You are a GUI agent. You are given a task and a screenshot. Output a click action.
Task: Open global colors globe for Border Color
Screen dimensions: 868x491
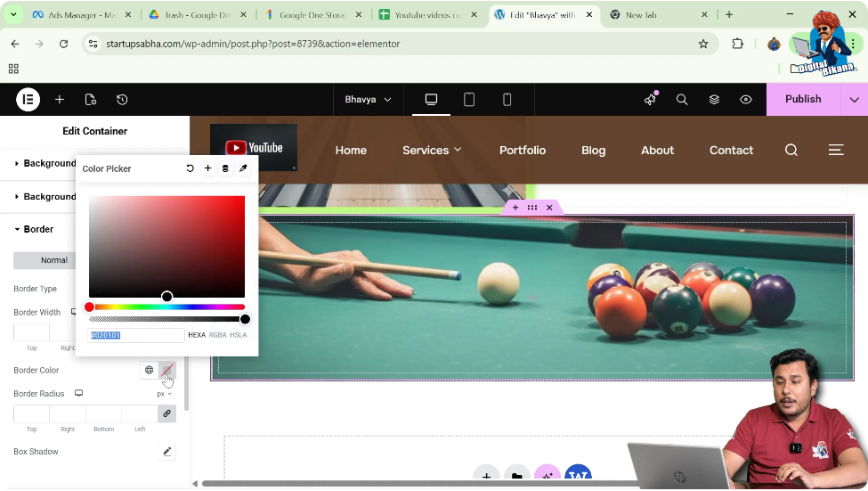tap(149, 370)
